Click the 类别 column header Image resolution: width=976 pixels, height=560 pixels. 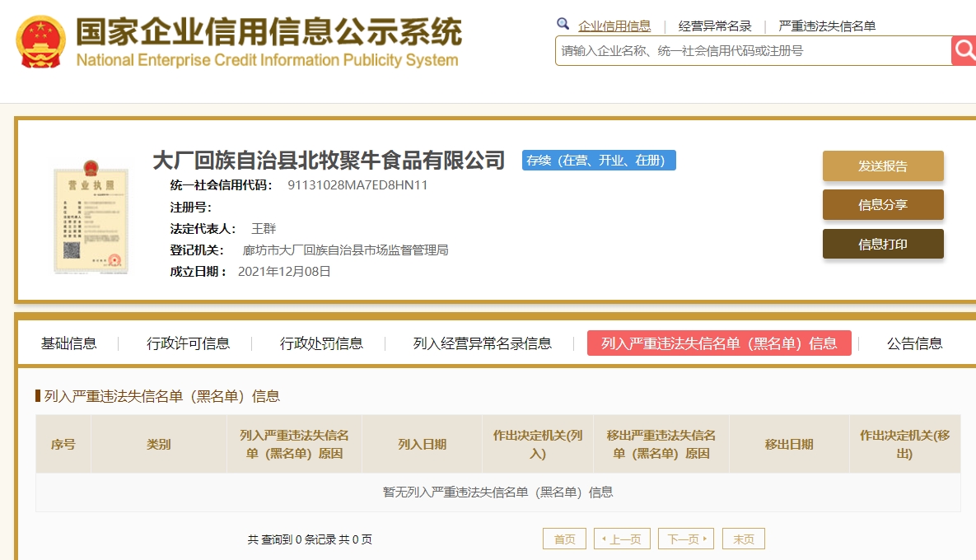159,444
